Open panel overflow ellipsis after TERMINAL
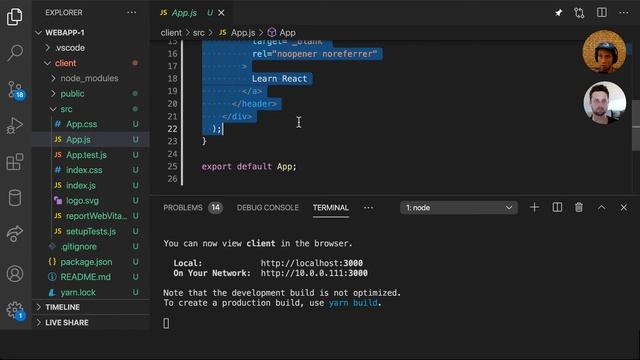Viewport: 640px width, 360px height. 368,207
